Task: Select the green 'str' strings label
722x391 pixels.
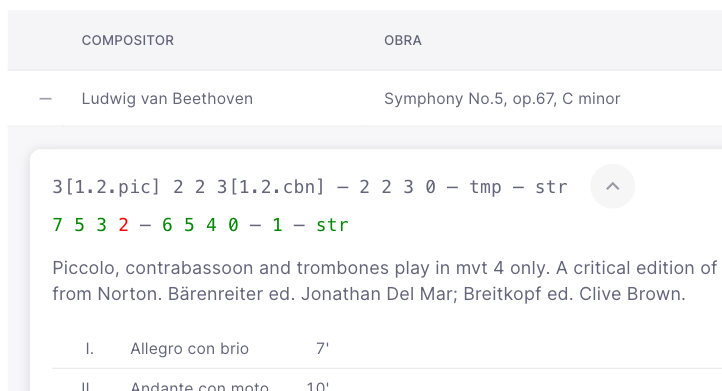Action: (x=332, y=225)
